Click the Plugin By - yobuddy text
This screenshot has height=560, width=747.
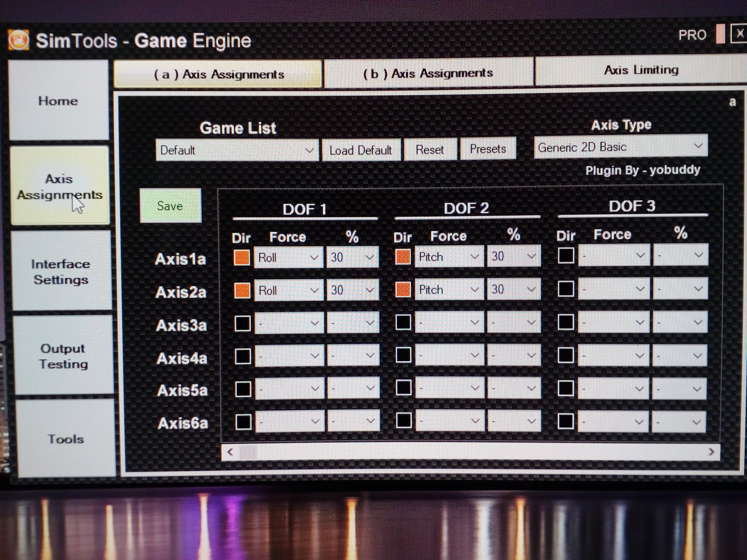[x=643, y=170]
